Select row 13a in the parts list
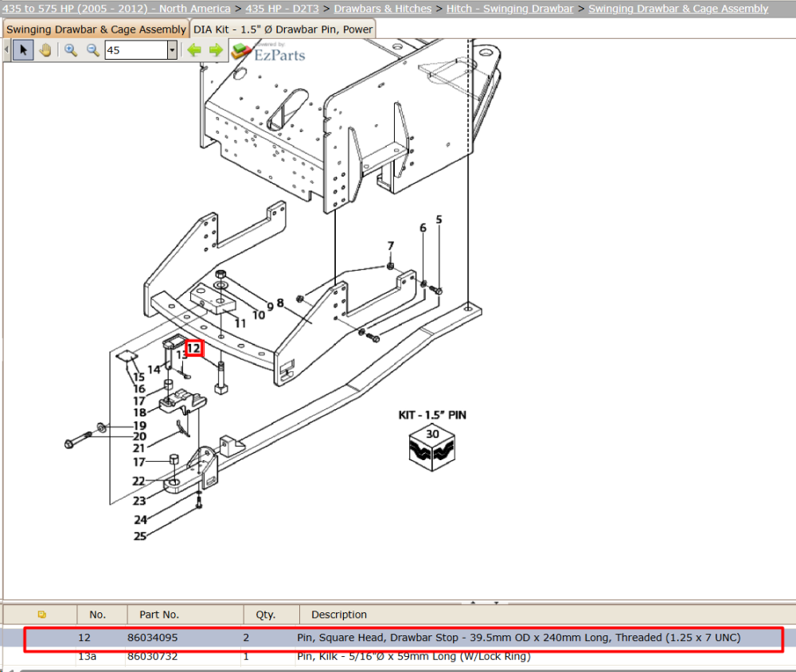Viewport: 796px width, 672px height. (x=398, y=656)
